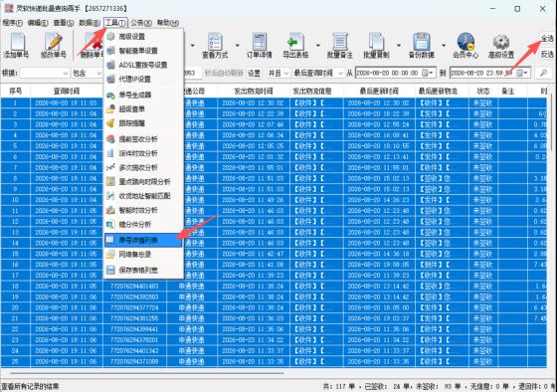Expand the 包含 condition dropdown
Screen dimensions: 557x392
pos(88,73)
